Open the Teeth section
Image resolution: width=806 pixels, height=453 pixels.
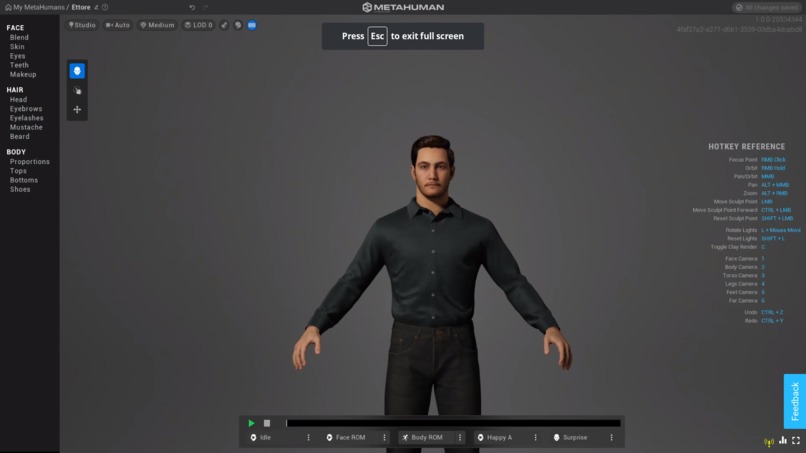click(19, 65)
